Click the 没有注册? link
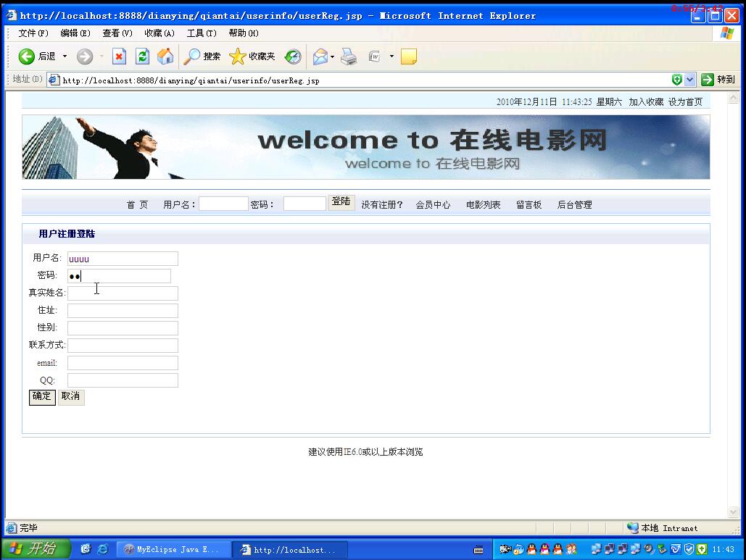This screenshot has height=560, width=746. coord(382,204)
